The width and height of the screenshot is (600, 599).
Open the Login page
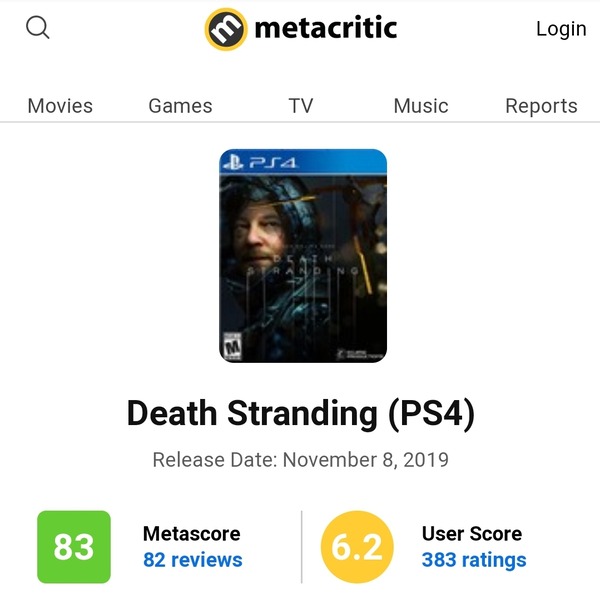click(561, 29)
